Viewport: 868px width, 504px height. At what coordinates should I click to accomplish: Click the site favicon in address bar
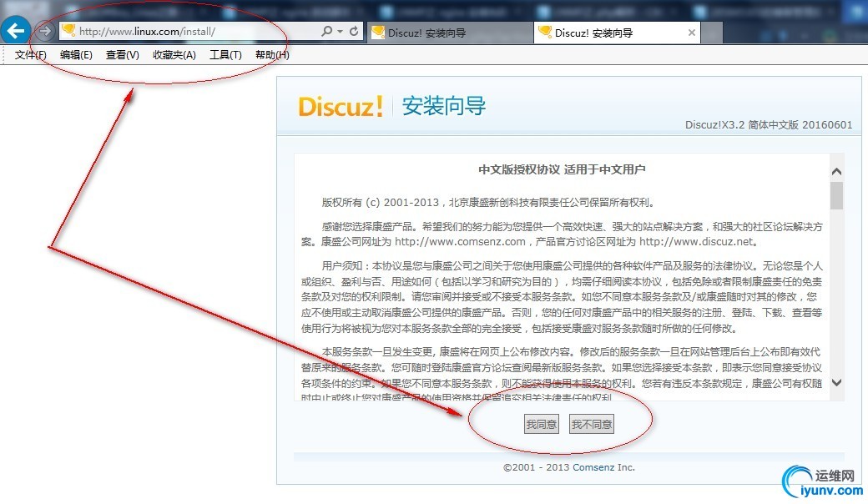(68, 31)
